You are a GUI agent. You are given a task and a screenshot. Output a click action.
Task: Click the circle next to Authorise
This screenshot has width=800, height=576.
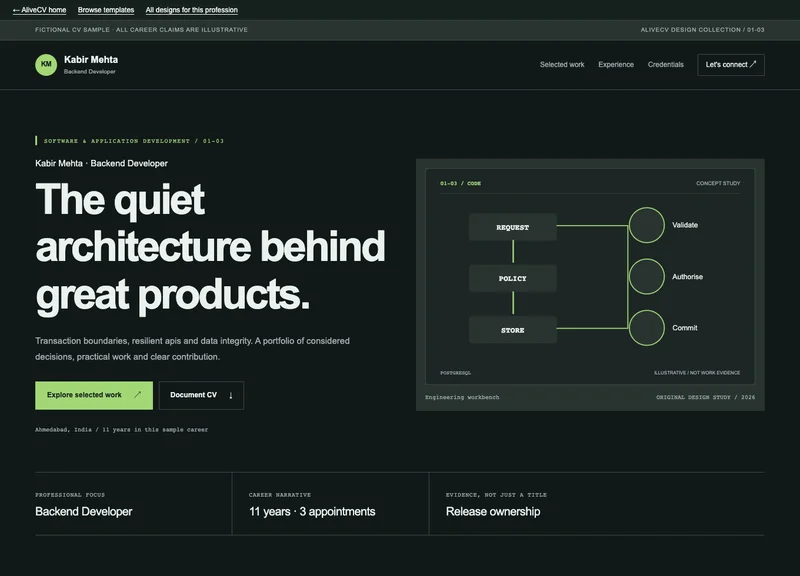646,277
